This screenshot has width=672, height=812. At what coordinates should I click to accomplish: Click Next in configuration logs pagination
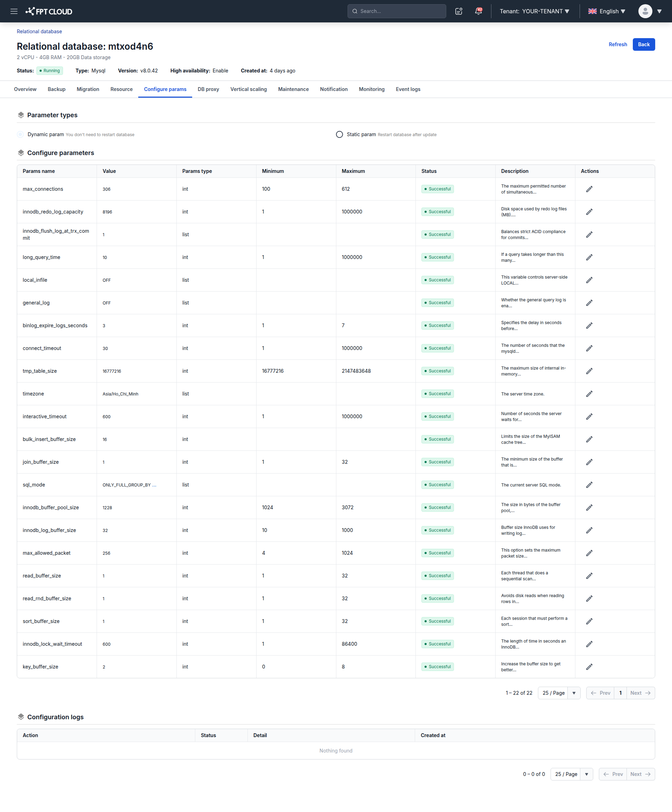pyautogui.click(x=640, y=774)
